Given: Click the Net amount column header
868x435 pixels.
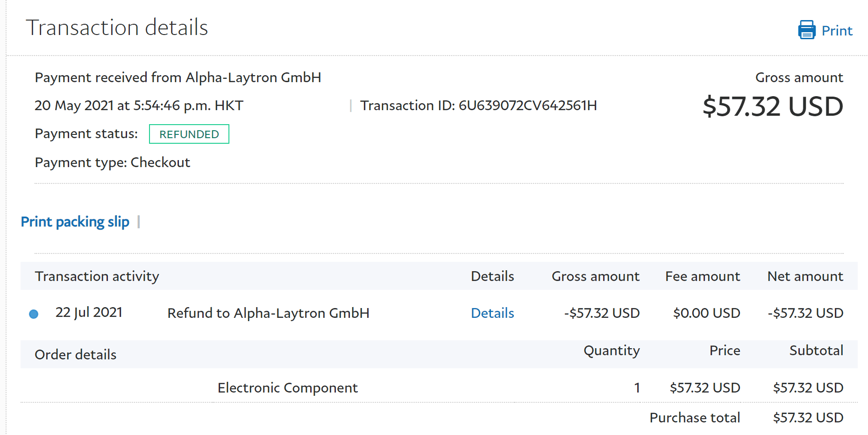Looking at the screenshot, I should (805, 276).
